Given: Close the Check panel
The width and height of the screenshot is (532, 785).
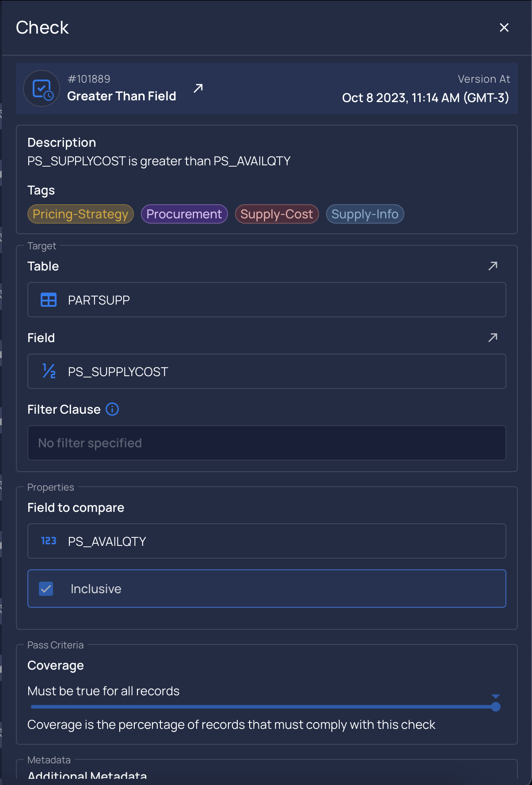Looking at the screenshot, I should (x=504, y=27).
